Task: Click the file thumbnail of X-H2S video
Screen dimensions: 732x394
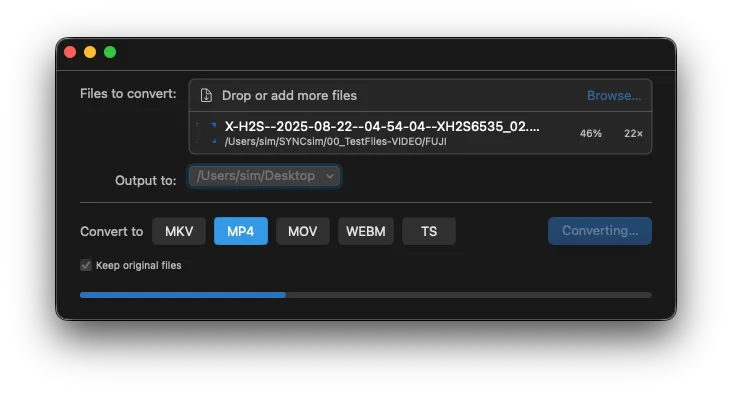Action: pos(206,133)
